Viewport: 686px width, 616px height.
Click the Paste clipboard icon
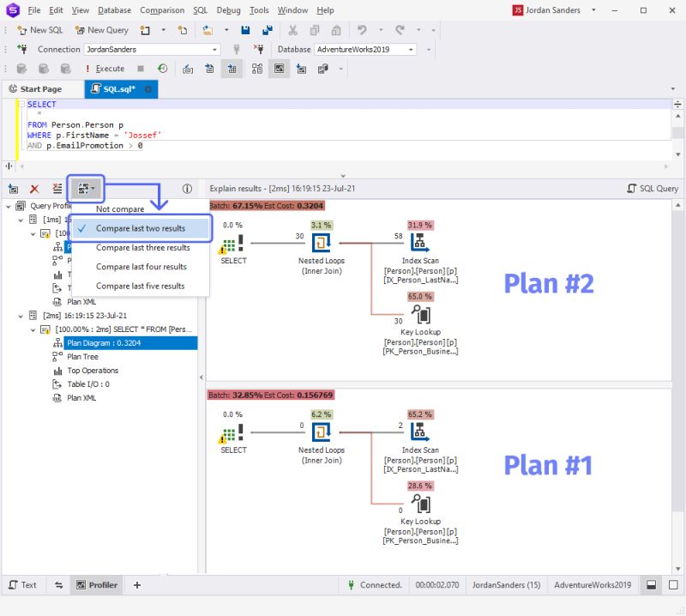point(335,30)
